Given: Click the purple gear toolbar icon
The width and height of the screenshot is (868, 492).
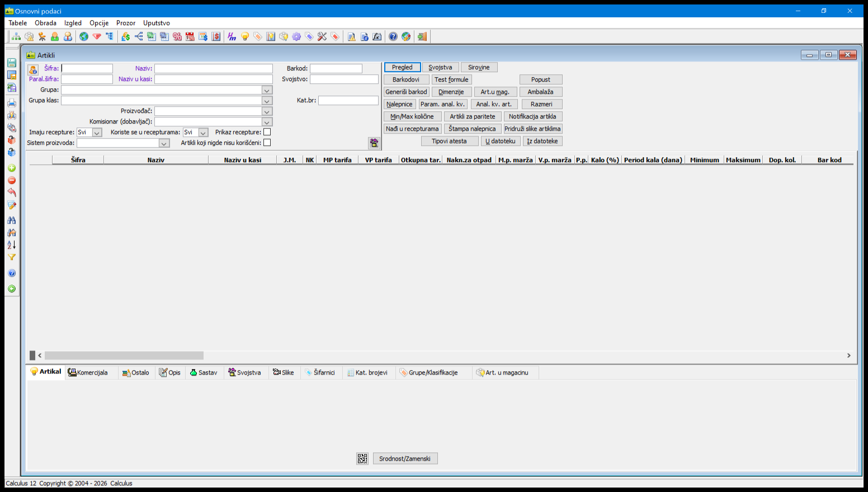Looking at the screenshot, I should [296, 36].
